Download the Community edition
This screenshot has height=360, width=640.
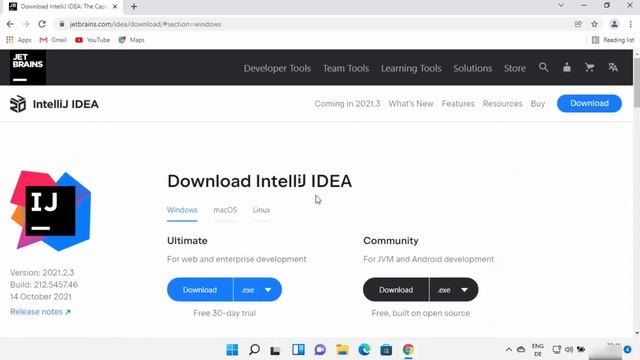[396, 290]
